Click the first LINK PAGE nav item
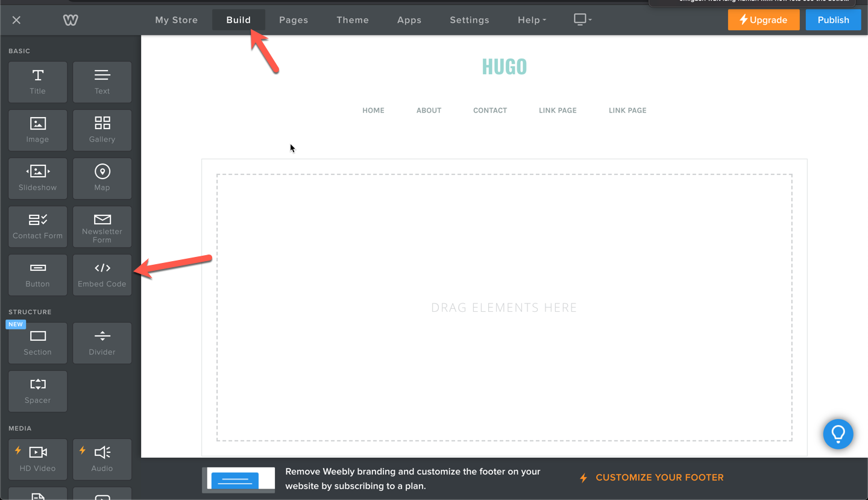Screen dimensions: 868x500 558,110
